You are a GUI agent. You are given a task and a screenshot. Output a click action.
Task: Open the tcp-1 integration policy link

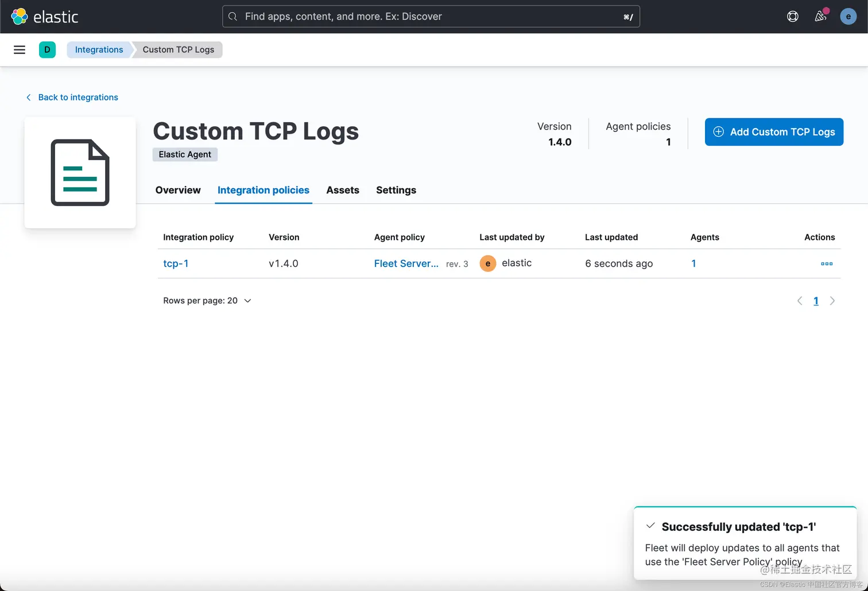tap(176, 264)
